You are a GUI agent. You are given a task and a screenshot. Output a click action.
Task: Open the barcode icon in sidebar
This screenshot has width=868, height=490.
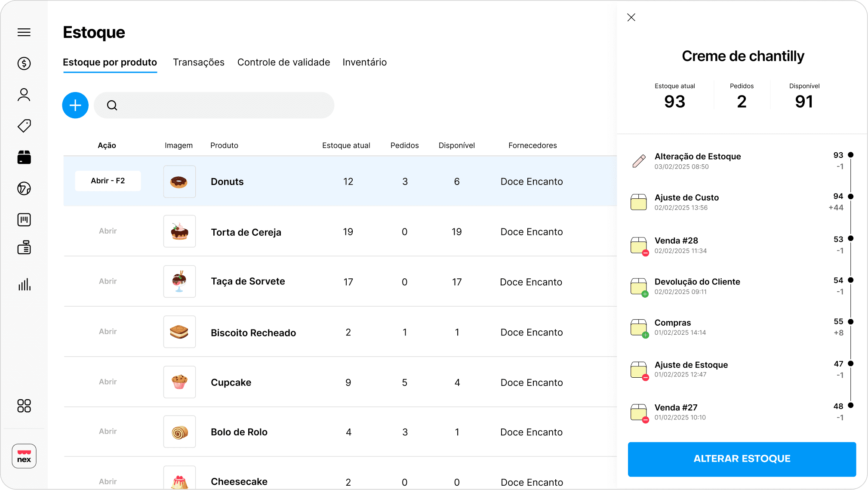(x=24, y=220)
